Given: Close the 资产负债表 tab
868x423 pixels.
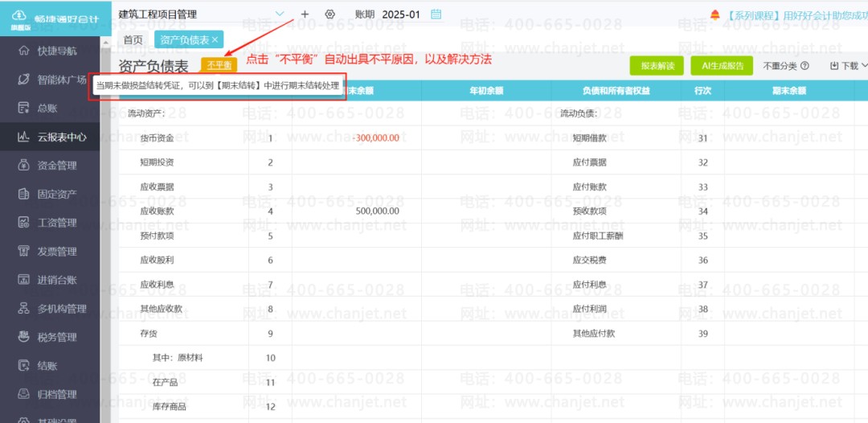Looking at the screenshot, I should point(215,40).
